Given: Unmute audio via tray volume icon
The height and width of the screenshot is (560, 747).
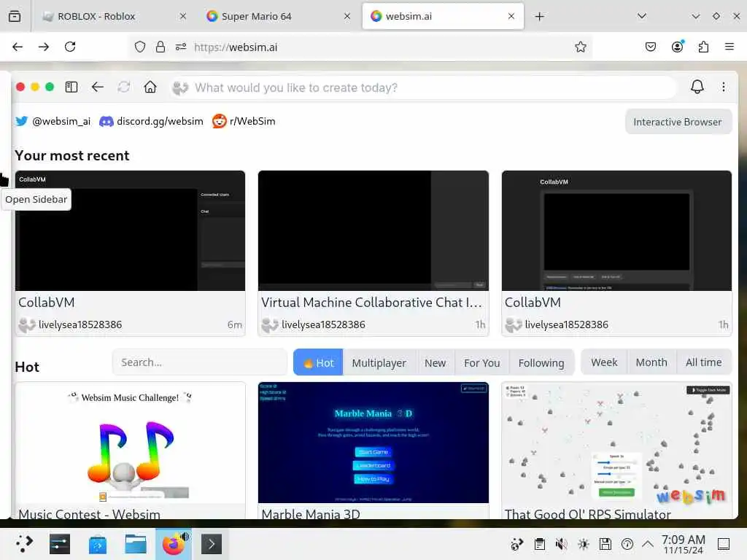Looking at the screenshot, I should click(x=562, y=544).
